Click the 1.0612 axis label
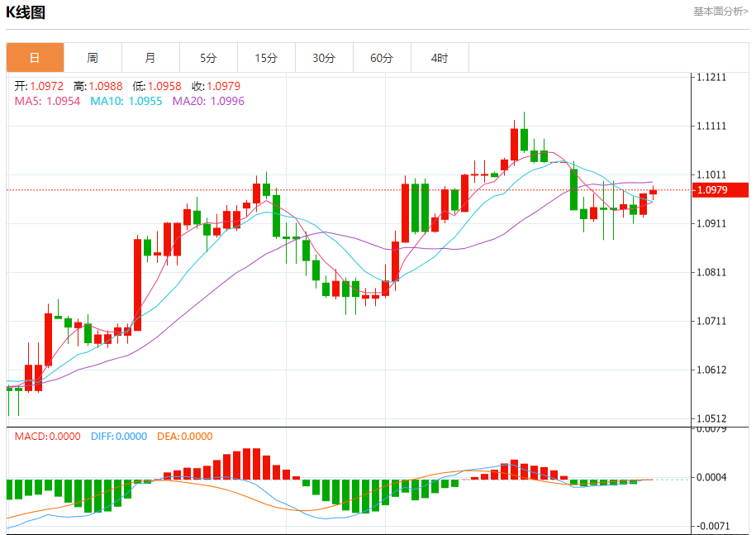Image resolution: width=756 pixels, height=535 pixels. 711,370
